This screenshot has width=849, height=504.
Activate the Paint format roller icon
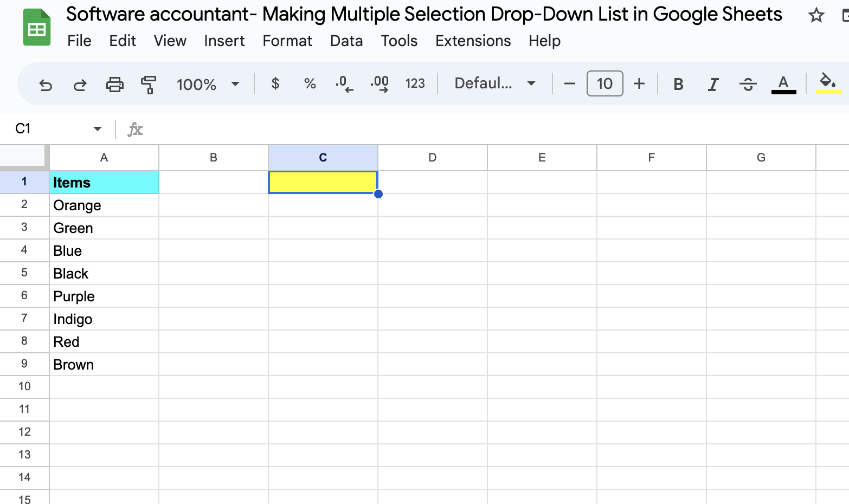pyautogui.click(x=148, y=85)
